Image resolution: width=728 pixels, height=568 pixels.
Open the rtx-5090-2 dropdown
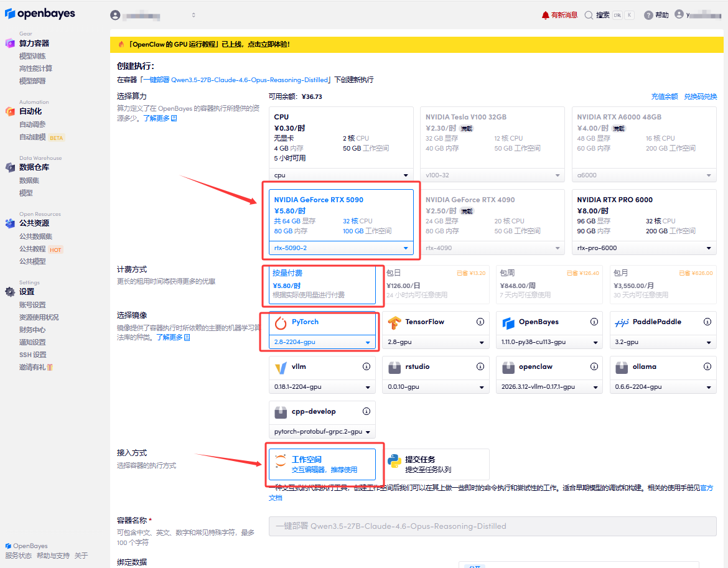click(x=341, y=248)
